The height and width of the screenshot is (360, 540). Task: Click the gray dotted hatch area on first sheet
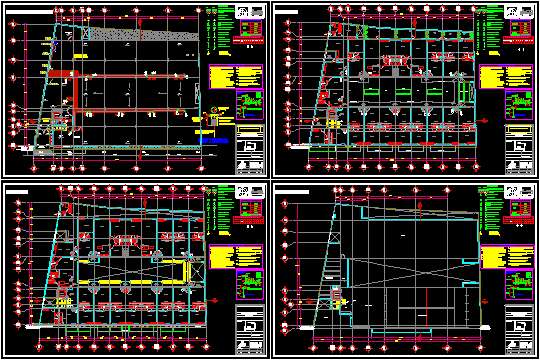[x=144, y=35]
